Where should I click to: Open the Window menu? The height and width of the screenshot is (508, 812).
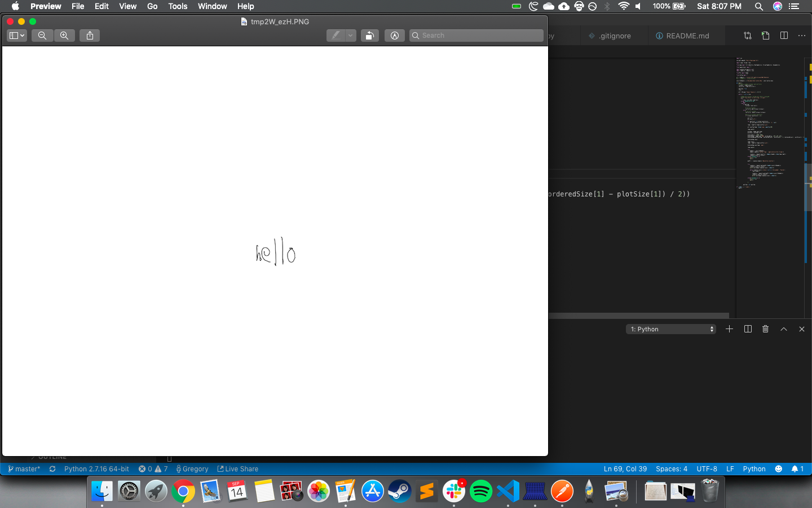[212, 6]
